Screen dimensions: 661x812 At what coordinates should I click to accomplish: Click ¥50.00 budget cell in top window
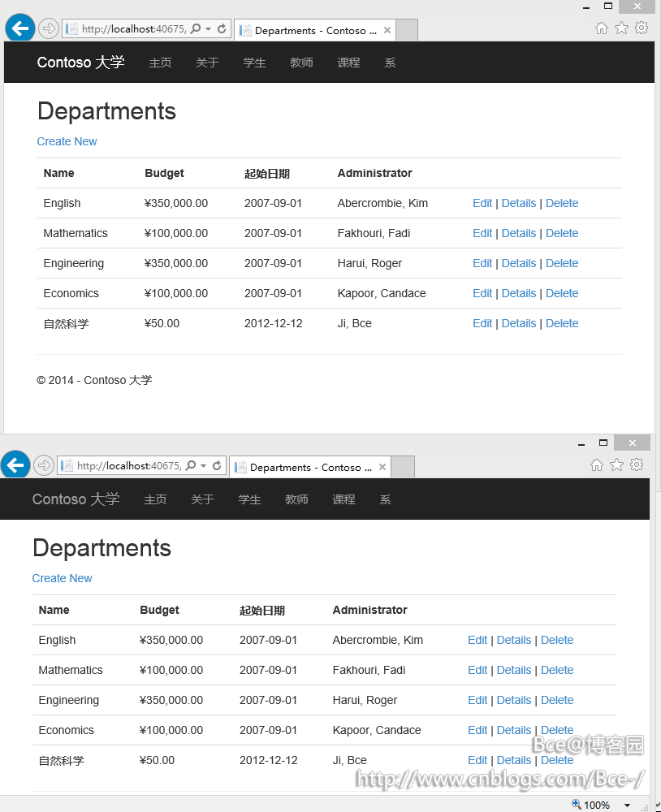click(162, 323)
